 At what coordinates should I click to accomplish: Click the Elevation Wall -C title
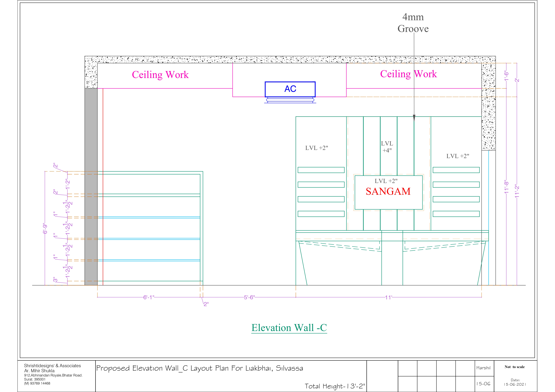pos(289,328)
